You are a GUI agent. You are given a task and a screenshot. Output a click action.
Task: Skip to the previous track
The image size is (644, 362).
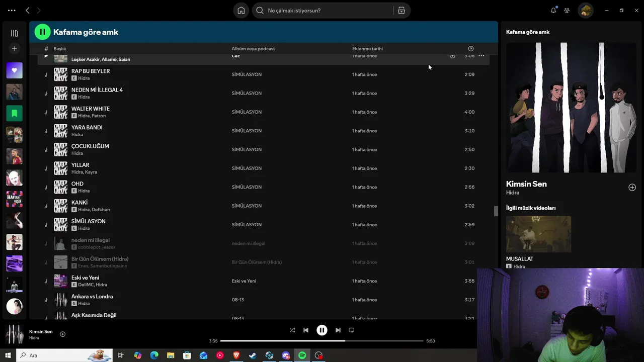tap(306, 330)
